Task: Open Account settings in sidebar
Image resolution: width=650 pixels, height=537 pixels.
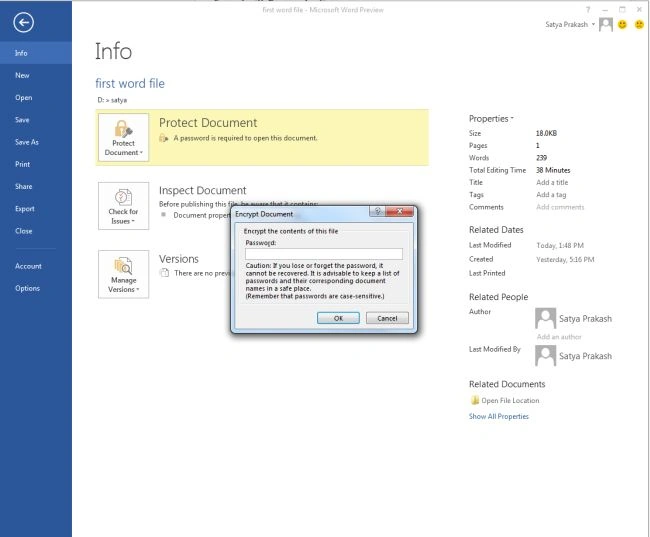Action: pos(36,266)
